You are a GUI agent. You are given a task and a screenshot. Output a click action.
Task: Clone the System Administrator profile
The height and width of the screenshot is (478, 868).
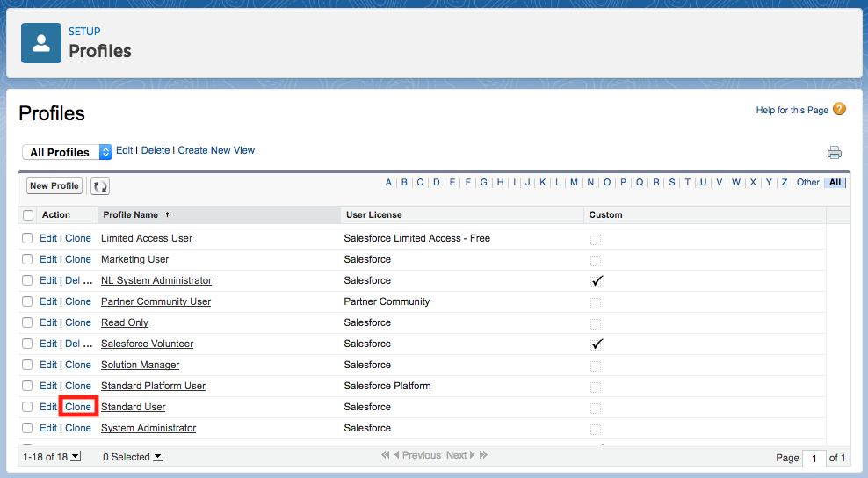78,428
